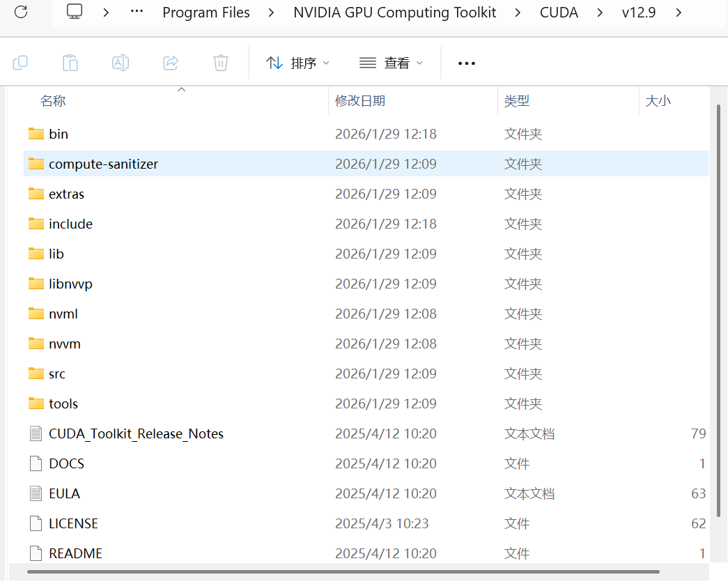Go to Program Files in breadcrumb
The height and width of the screenshot is (584, 728).
pos(206,13)
